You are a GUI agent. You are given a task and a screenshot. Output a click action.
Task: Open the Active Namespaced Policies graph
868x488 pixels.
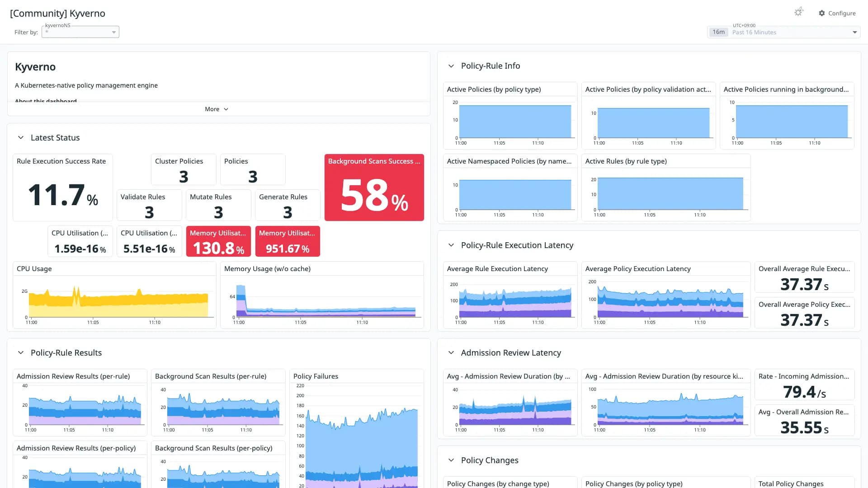pos(510,188)
